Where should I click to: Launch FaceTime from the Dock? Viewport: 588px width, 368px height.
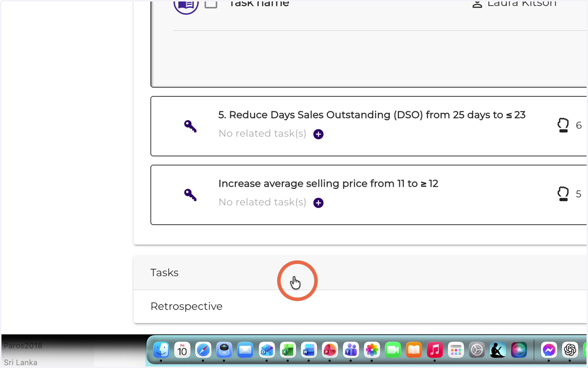click(x=393, y=350)
